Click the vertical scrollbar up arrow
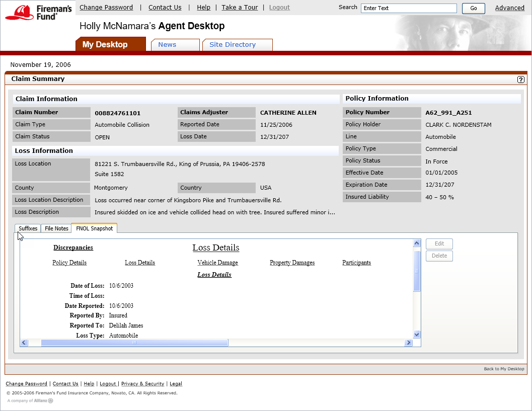 click(x=417, y=243)
